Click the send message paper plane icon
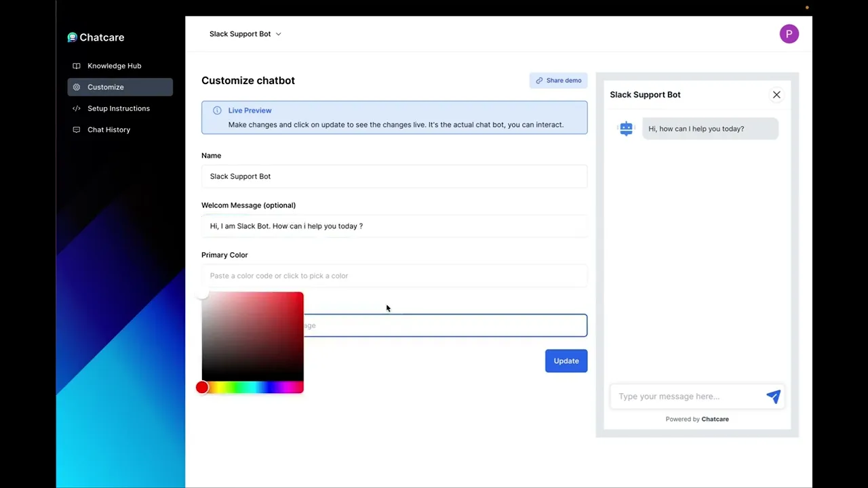The image size is (868, 488). tap(773, 396)
